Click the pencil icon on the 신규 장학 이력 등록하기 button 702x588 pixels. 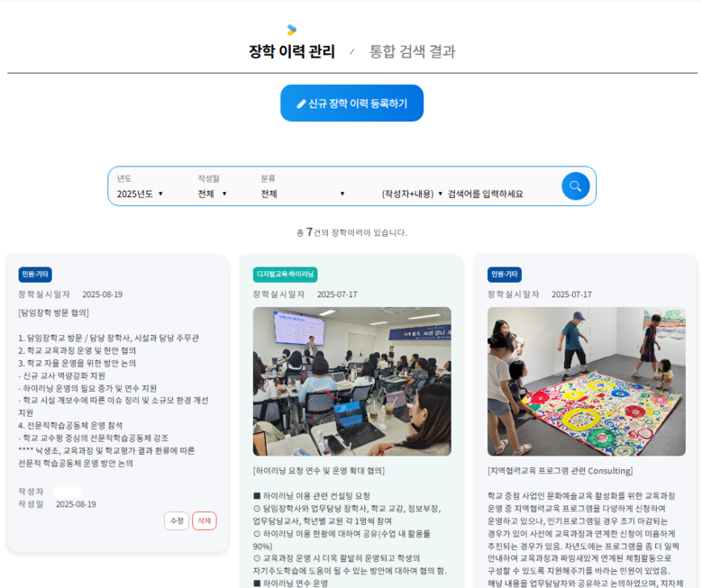point(302,104)
